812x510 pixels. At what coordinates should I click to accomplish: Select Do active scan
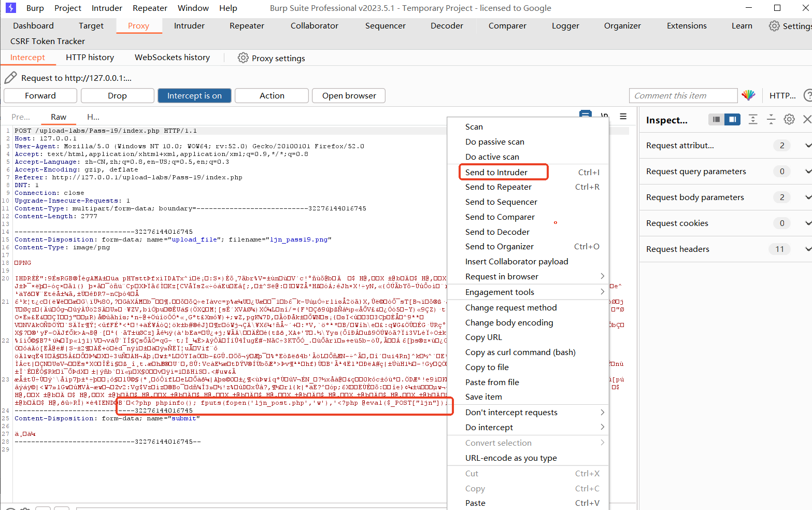pyautogui.click(x=528, y=157)
